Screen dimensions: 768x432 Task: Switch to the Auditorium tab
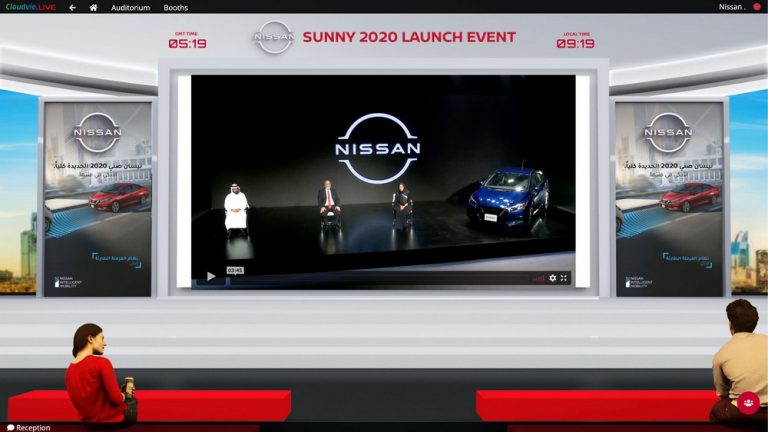point(130,7)
